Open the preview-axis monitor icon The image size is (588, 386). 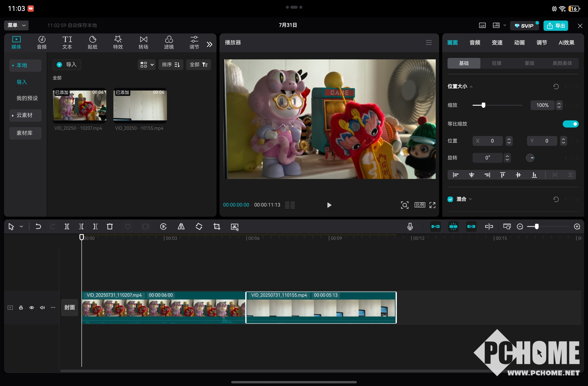tap(507, 226)
